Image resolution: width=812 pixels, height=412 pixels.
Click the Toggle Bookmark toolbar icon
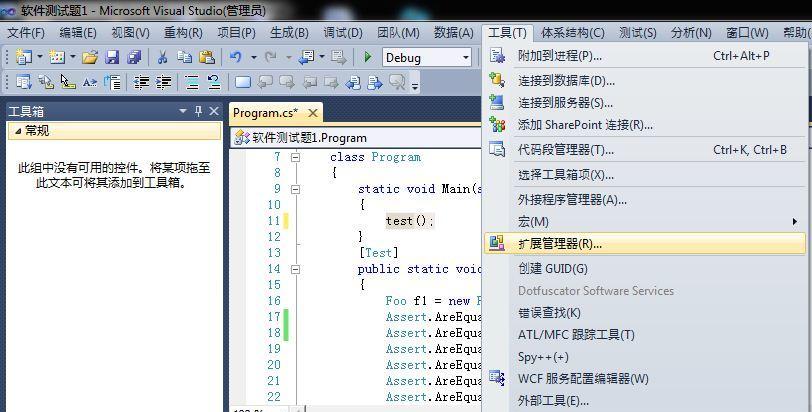coord(243,82)
